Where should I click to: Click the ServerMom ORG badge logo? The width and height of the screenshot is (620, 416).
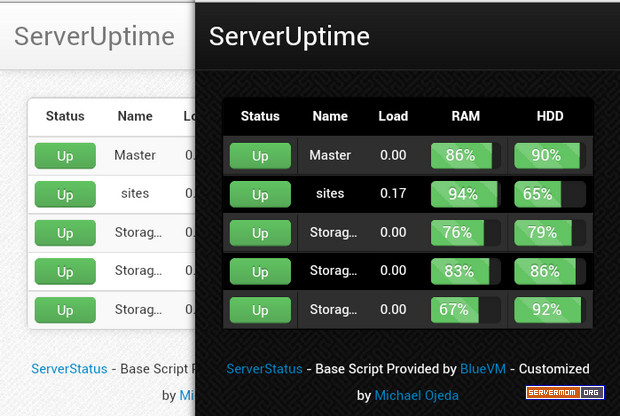click(x=565, y=392)
